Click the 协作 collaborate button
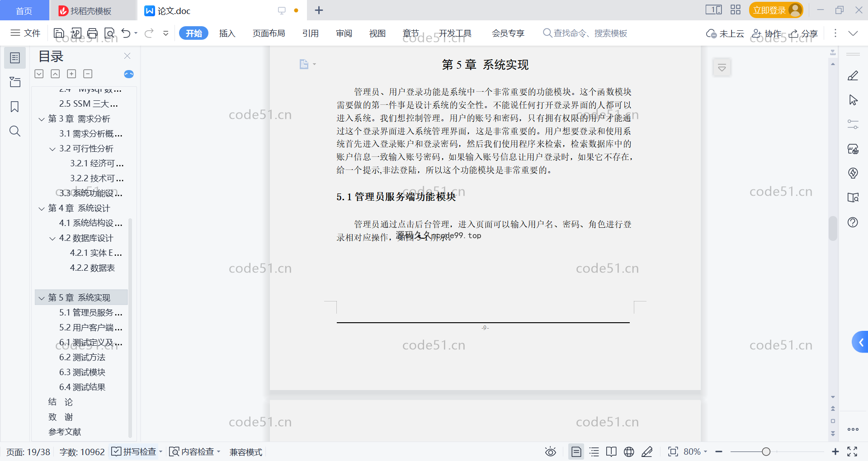Viewport: 868px width, 461px height. coord(766,33)
